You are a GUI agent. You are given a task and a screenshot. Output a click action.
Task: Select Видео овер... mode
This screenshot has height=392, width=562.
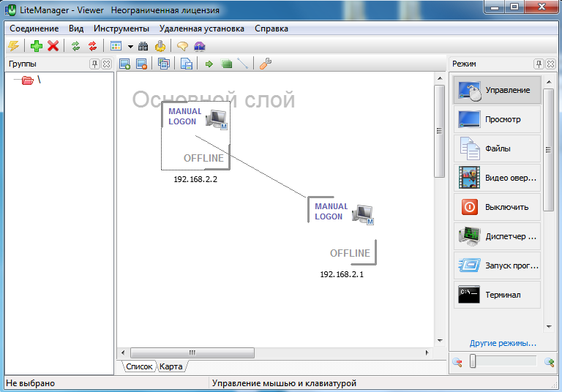pyautogui.click(x=497, y=178)
